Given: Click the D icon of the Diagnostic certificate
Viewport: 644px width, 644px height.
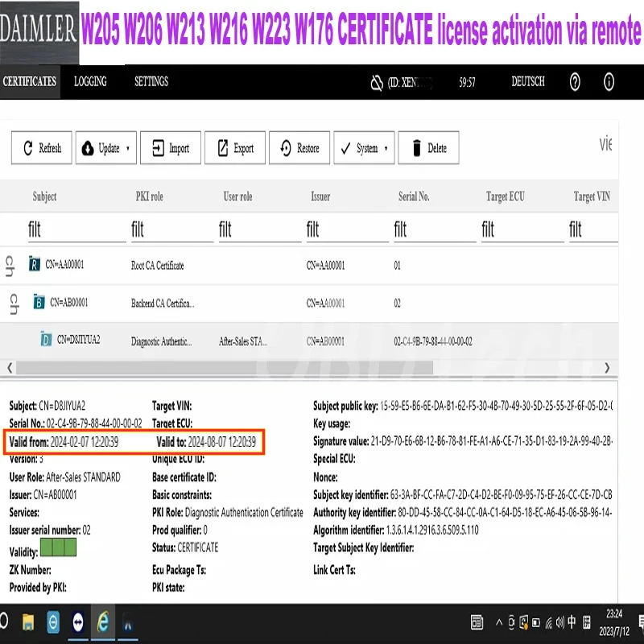Looking at the screenshot, I should point(46,339).
